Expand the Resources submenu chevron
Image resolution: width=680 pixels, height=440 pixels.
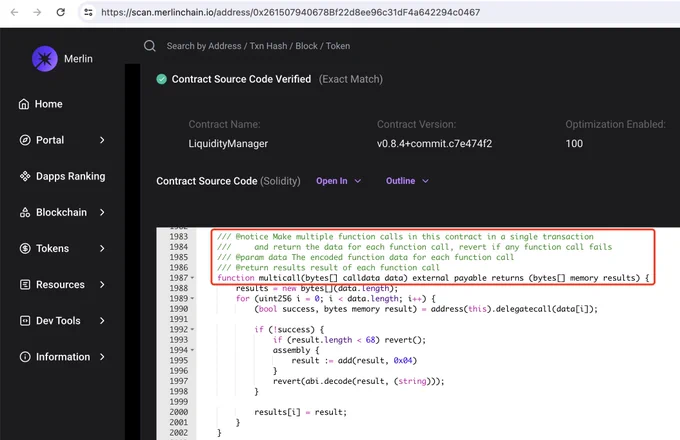(102, 284)
